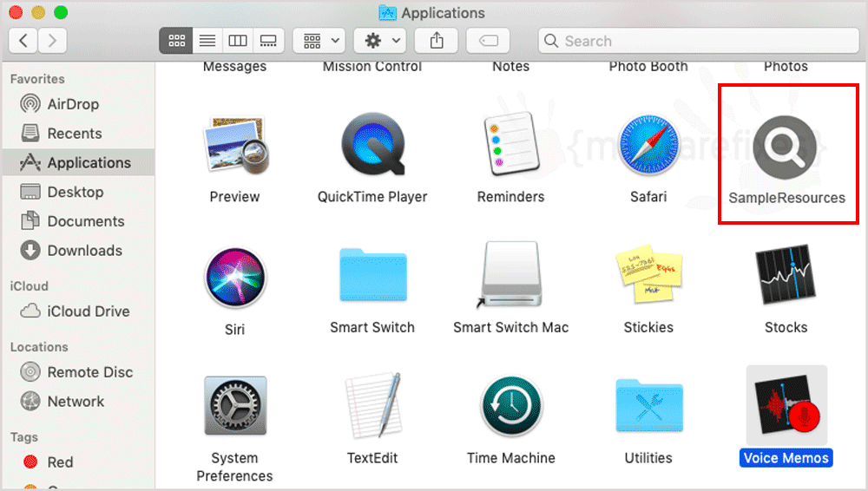The image size is (868, 491).
Task: Click the SampleResources name label
Action: [786, 198]
